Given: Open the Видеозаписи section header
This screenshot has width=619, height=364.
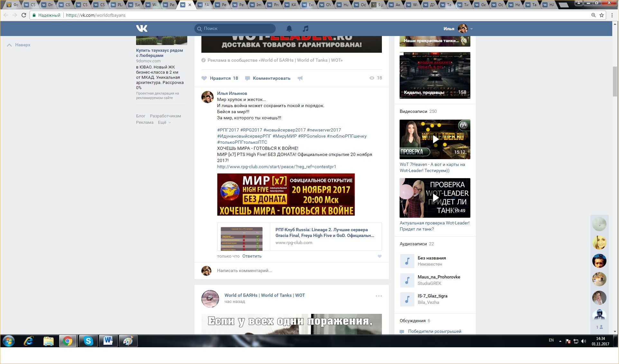Looking at the screenshot, I should [413, 111].
